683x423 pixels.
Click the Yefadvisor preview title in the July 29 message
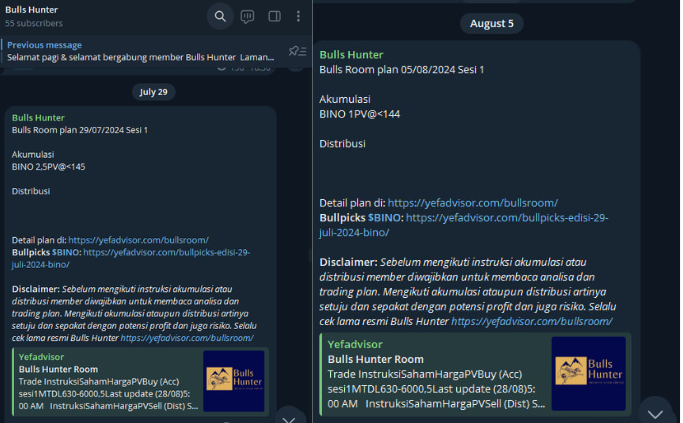[41, 357]
